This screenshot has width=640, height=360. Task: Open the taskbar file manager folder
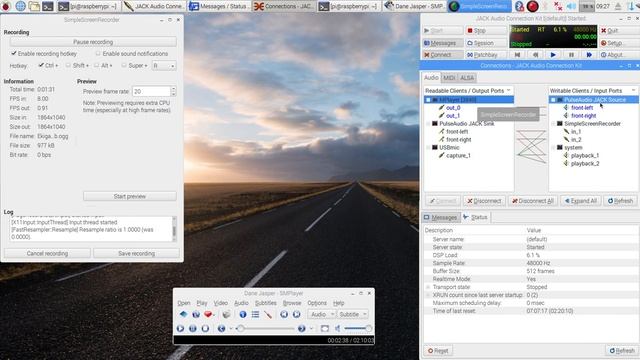pyautogui.click(x=34, y=6)
